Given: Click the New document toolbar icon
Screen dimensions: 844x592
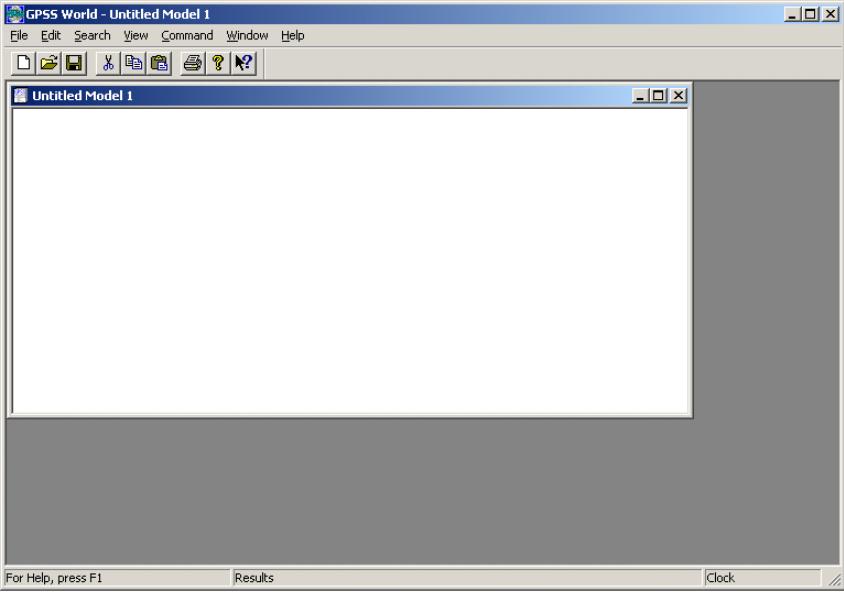Looking at the screenshot, I should click(23, 63).
